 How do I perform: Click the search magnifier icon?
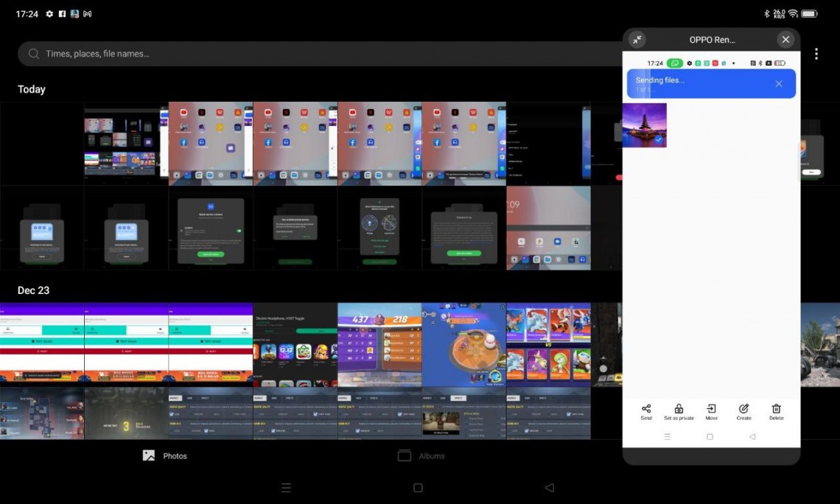coord(34,53)
